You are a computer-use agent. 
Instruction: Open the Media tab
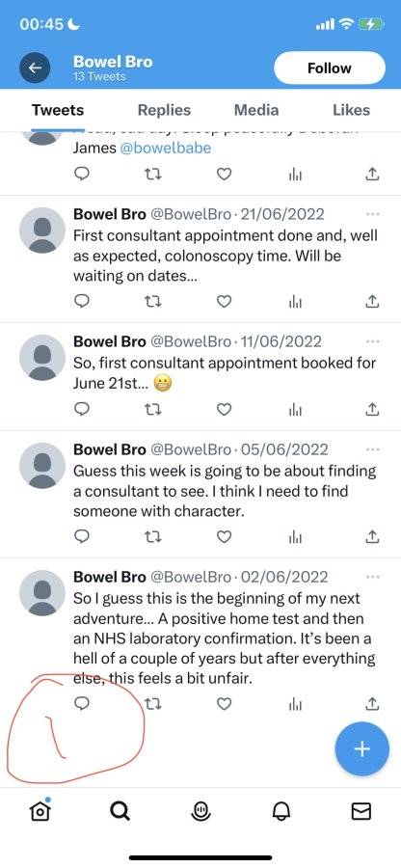[256, 110]
